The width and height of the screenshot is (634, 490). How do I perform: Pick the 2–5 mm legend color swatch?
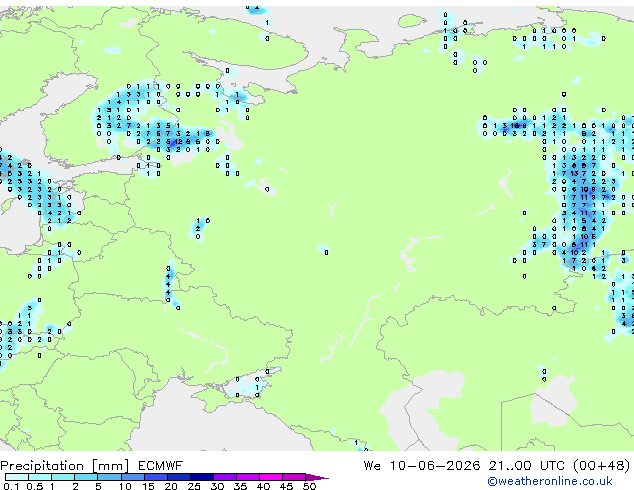86,477
